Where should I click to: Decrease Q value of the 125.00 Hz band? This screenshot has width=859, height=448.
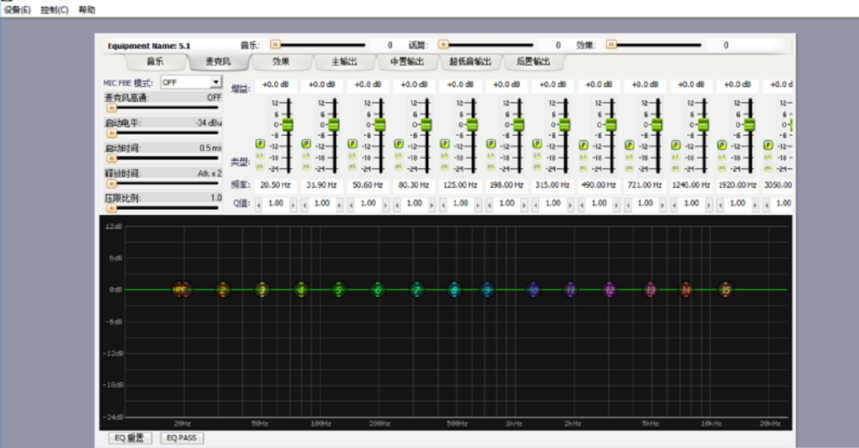(443, 204)
